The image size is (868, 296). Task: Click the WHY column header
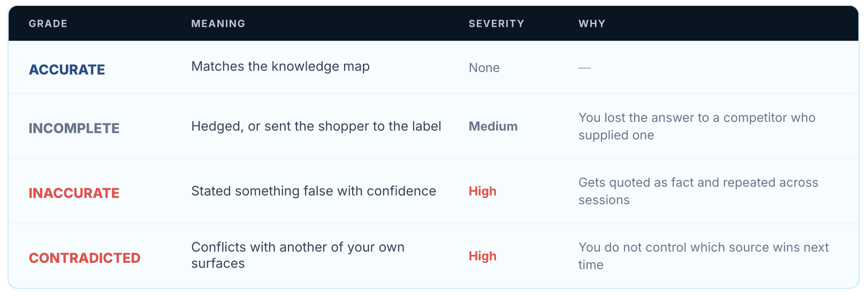tap(592, 24)
